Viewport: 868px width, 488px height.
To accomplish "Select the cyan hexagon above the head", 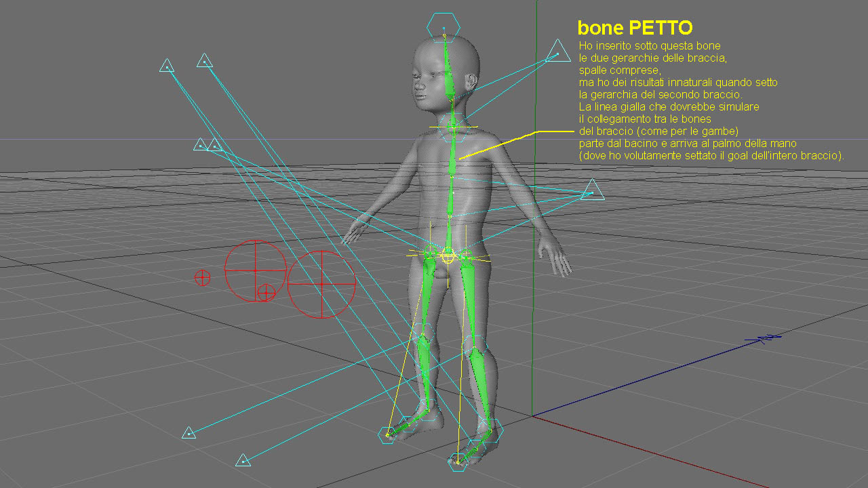I will click(x=443, y=26).
